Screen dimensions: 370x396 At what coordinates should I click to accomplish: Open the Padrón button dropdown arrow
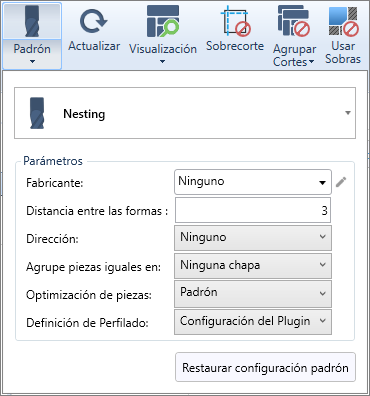tap(32, 62)
